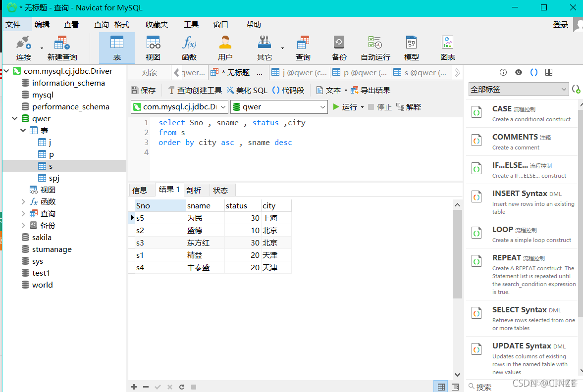Image resolution: width=583 pixels, height=392 pixels.
Task: Click refresh icon in result toolbar
Action: (x=181, y=387)
